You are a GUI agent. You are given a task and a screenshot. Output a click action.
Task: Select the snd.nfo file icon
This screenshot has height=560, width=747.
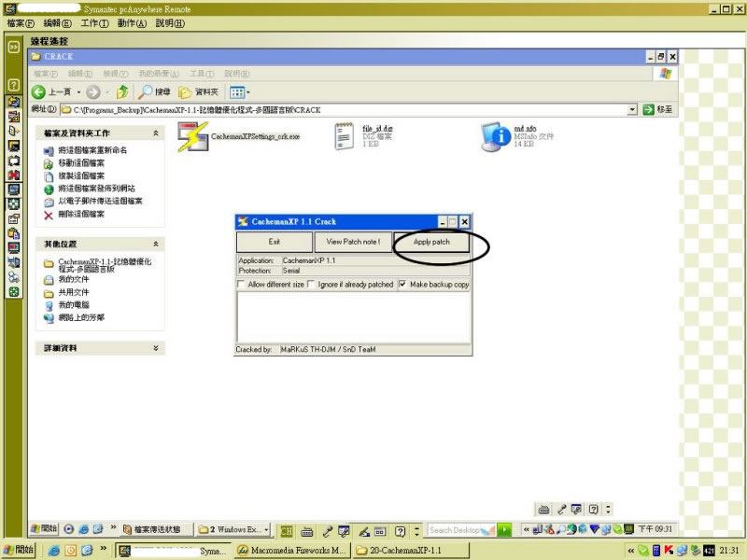click(x=496, y=136)
